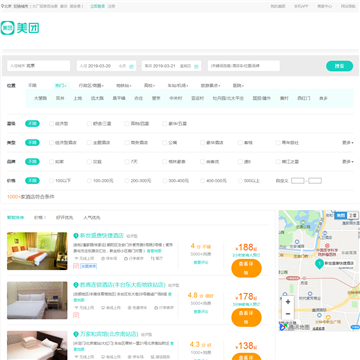Switch map to 美团 view
The height and width of the screenshot is (360, 360).
pos(341,215)
